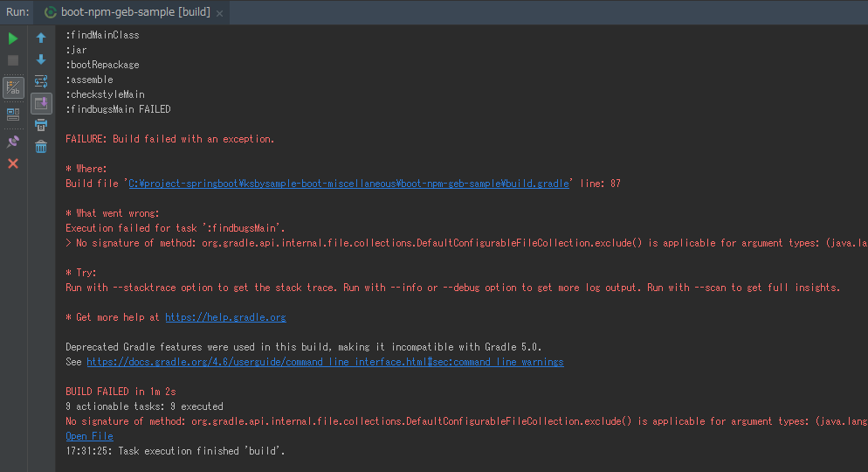Click the ':jar' task line
The height and width of the screenshot is (472, 868).
(76, 50)
